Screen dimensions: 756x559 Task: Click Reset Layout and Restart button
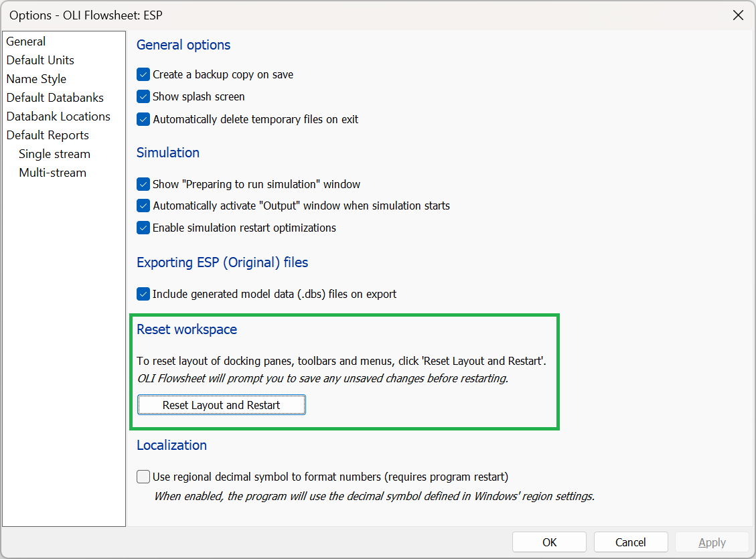[x=221, y=405]
